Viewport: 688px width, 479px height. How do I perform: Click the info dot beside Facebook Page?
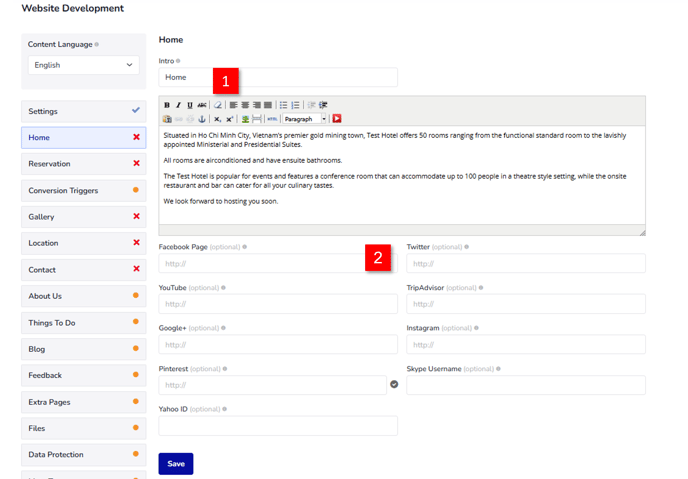pyautogui.click(x=244, y=247)
